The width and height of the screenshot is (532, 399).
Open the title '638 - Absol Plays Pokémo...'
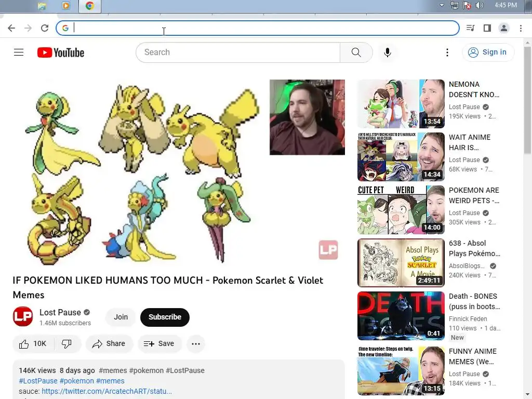(x=474, y=248)
